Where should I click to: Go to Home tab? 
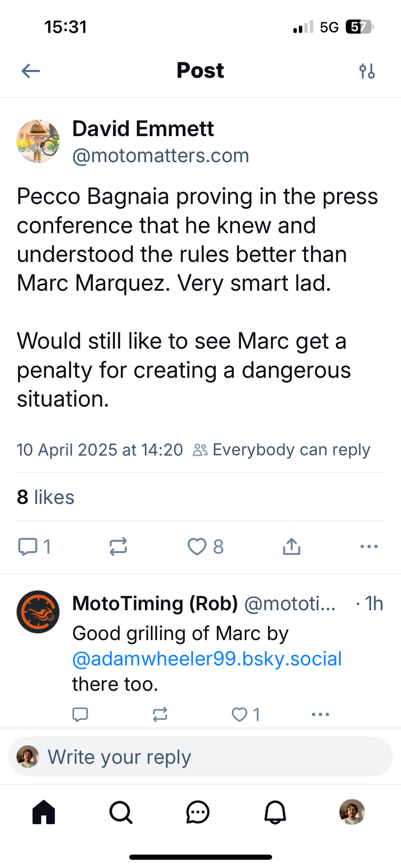(44, 812)
